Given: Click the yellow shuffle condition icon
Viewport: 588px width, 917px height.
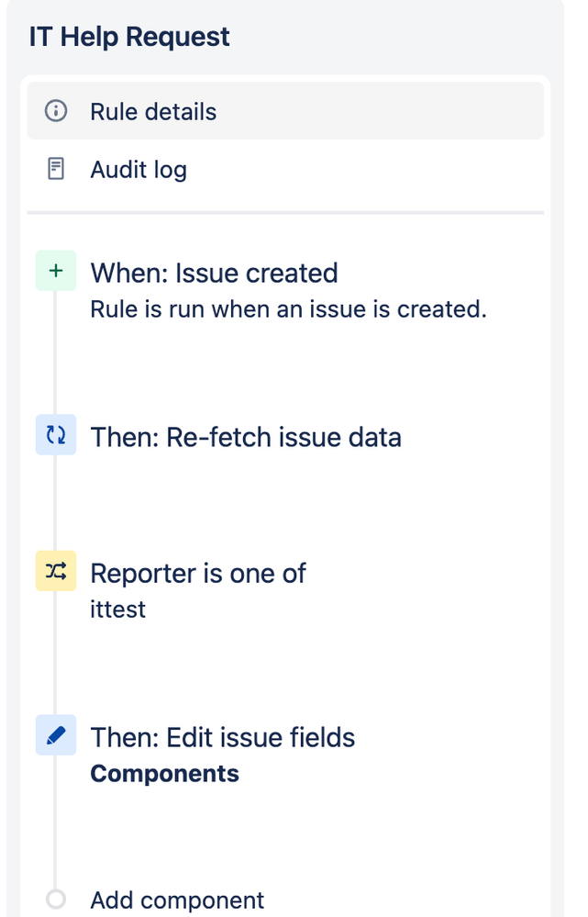Looking at the screenshot, I should pos(56,571).
